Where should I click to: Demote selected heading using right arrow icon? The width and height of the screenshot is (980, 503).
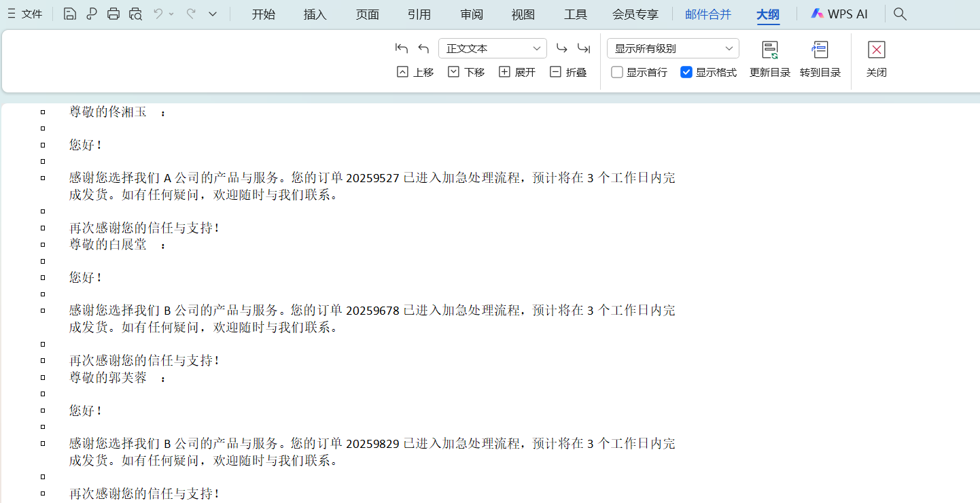coord(561,48)
